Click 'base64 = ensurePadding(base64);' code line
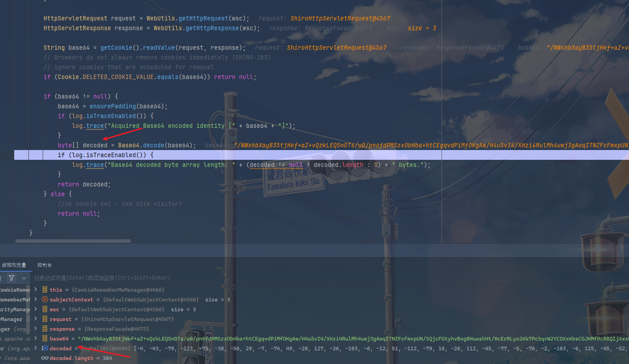The image size is (629, 364). pyautogui.click(x=112, y=106)
